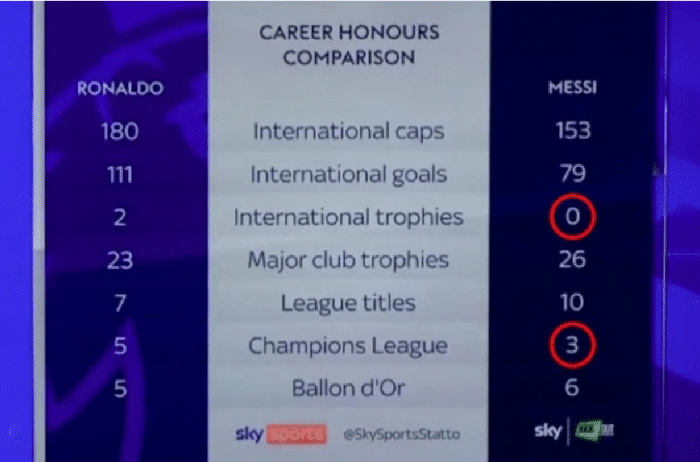Select the RONALDO column header
The image size is (700, 462).
[120, 88]
